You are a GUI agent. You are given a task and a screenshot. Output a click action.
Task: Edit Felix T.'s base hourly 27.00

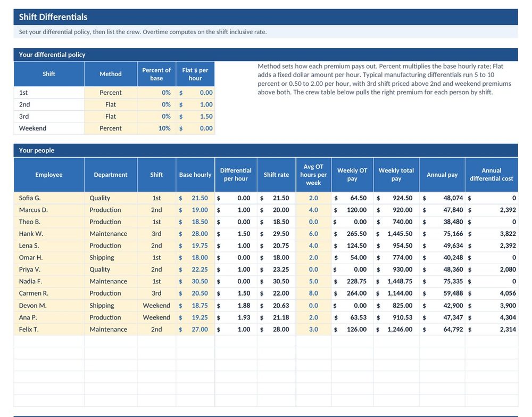point(195,329)
